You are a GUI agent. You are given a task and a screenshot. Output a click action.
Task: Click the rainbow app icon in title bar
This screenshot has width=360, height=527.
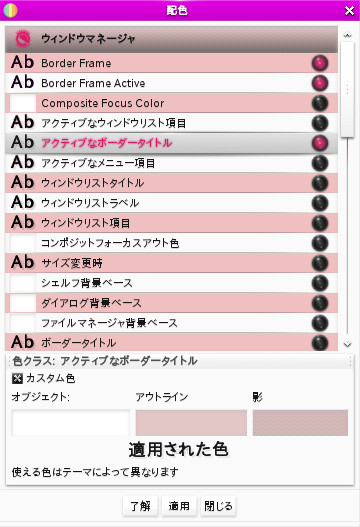(x=10, y=10)
